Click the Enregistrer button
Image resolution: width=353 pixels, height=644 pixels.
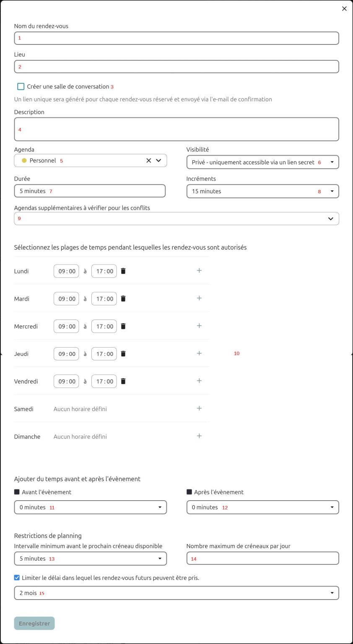[x=34, y=623]
